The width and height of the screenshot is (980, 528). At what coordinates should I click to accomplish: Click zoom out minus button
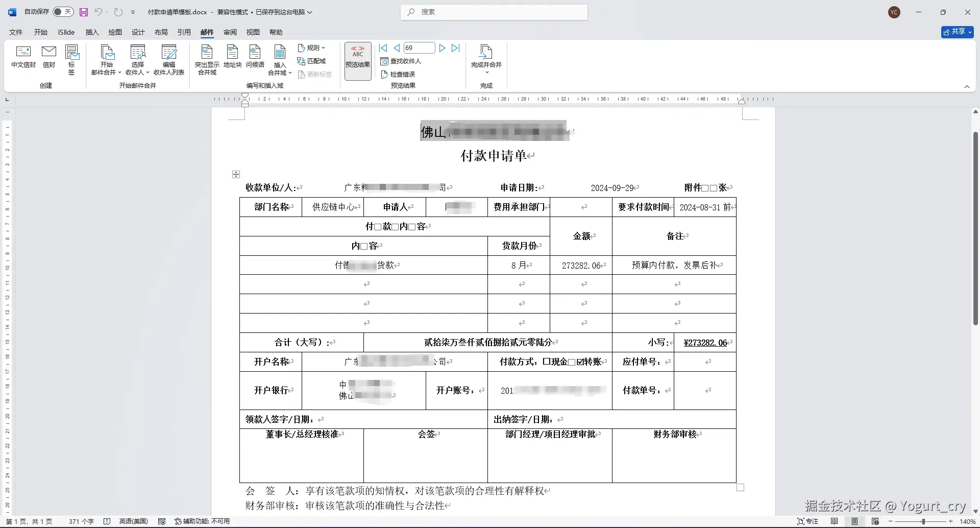point(891,521)
